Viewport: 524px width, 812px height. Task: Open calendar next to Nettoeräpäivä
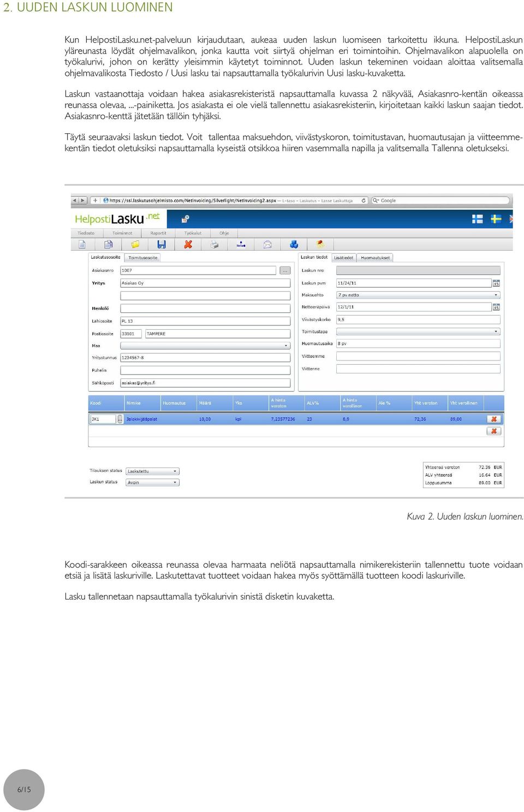click(496, 307)
